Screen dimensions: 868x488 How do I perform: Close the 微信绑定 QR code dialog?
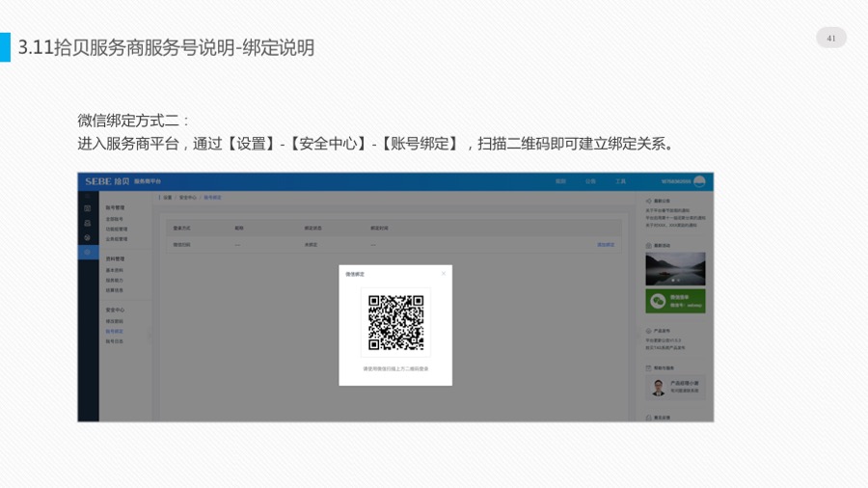click(x=444, y=273)
